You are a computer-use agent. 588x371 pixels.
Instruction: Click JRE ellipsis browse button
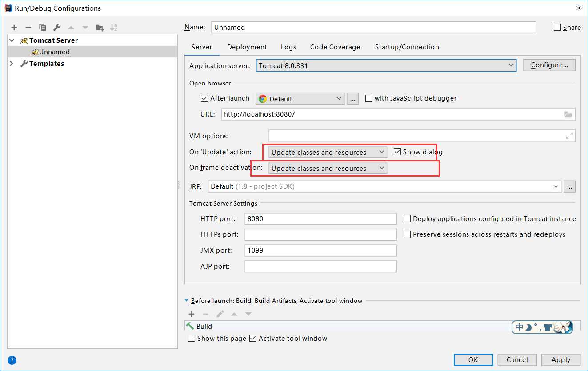tap(570, 186)
